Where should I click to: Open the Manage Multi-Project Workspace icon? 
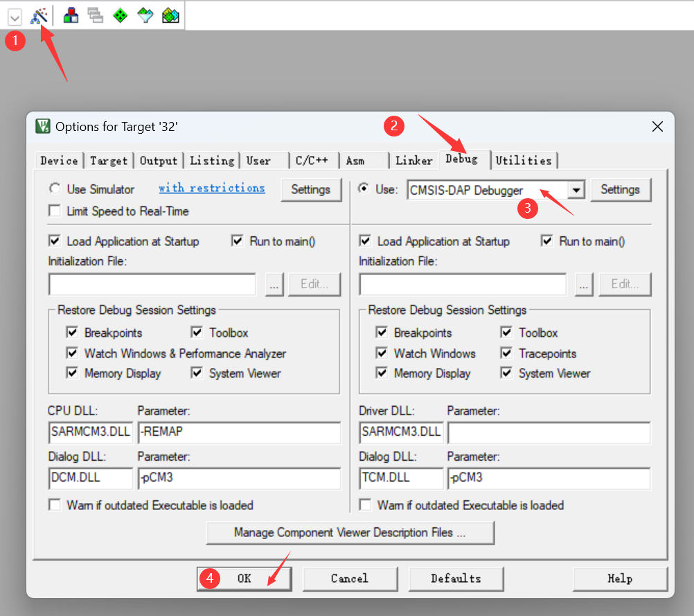(96, 16)
